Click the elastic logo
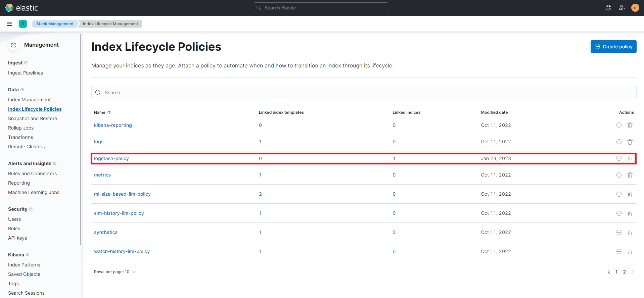The width and height of the screenshot is (644, 298). click(x=22, y=8)
